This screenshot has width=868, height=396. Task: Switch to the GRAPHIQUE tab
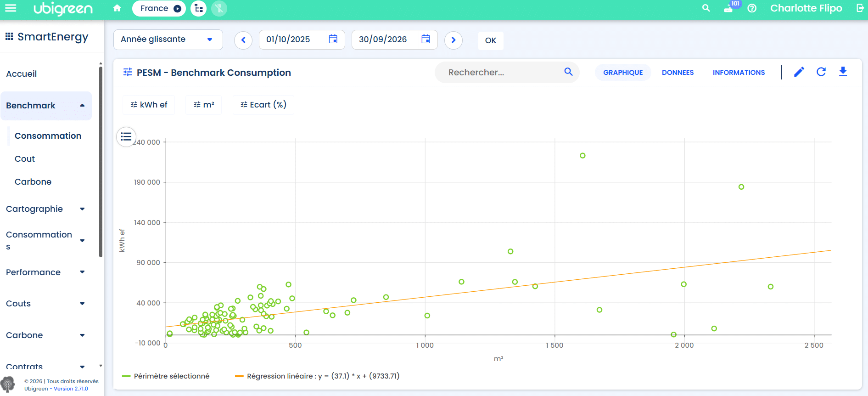pyautogui.click(x=623, y=73)
